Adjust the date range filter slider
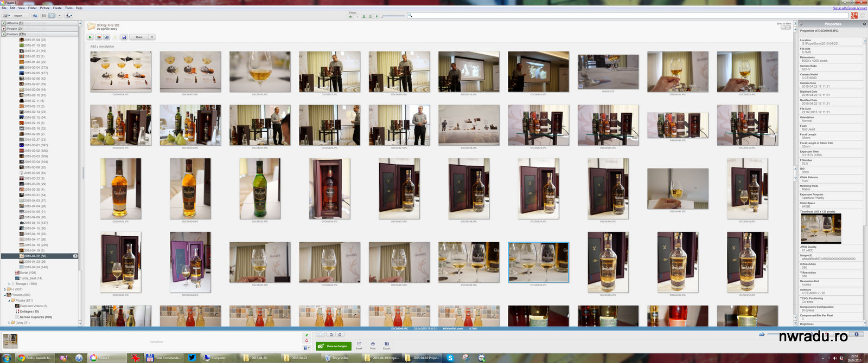The height and width of the screenshot is (363, 868). pos(394,16)
